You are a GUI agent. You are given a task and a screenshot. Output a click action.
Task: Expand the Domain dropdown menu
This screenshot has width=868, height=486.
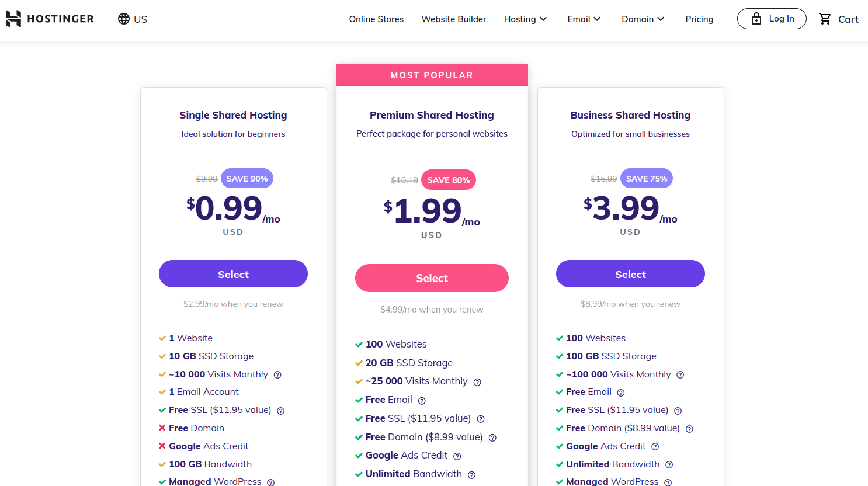click(643, 19)
